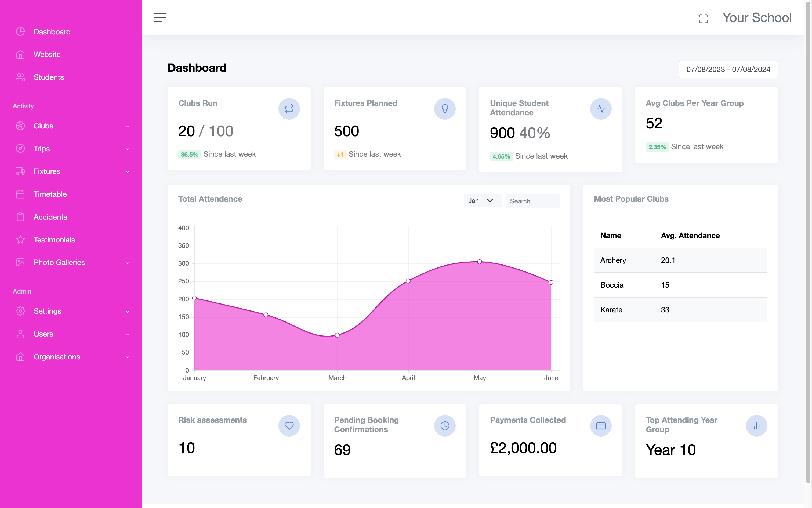The image size is (812, 508).
Task: Click the page vertical scrollbar
Action: (808, 242)
